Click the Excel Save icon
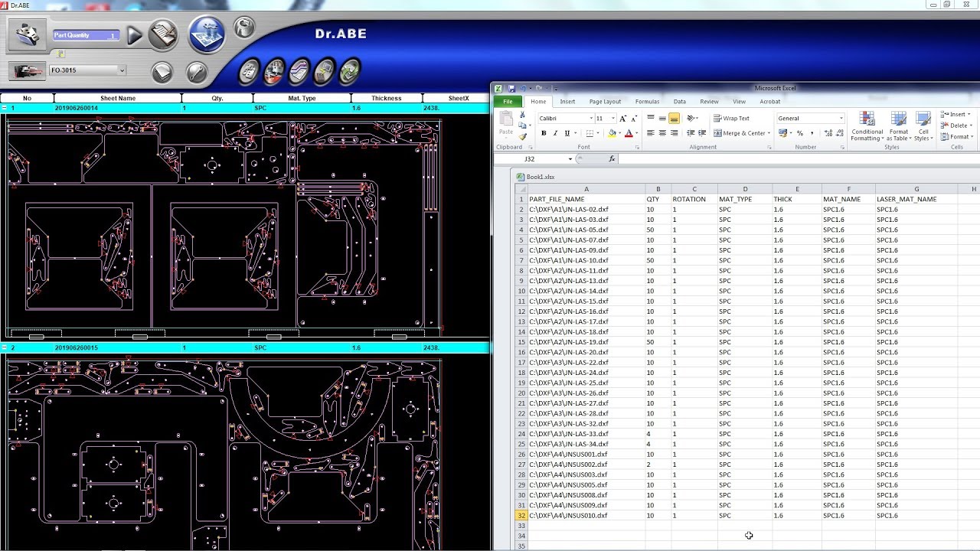 pyautogui.click(x=511, y=89)
